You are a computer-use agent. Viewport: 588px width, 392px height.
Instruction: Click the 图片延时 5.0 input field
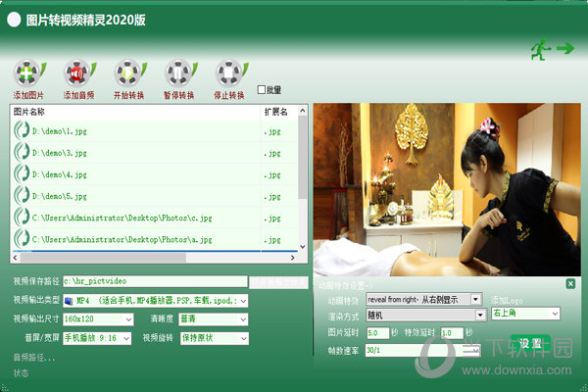point(377,333)
